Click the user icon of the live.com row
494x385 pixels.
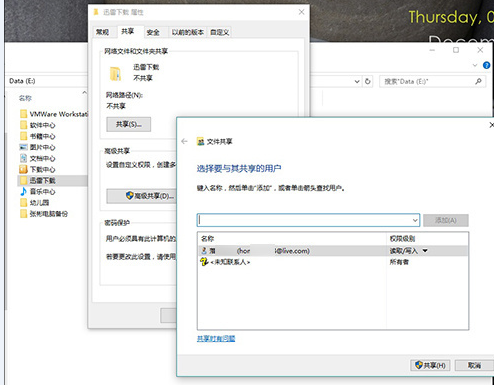204,251
